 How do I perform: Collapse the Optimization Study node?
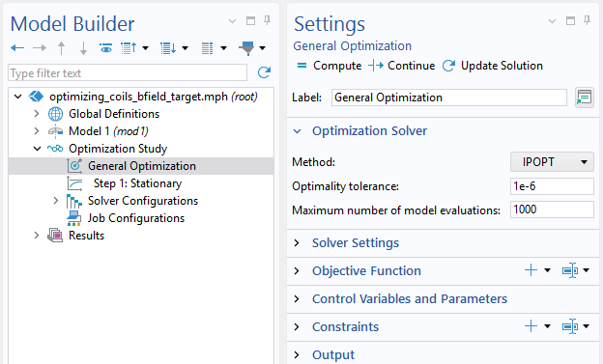point(37,149)
